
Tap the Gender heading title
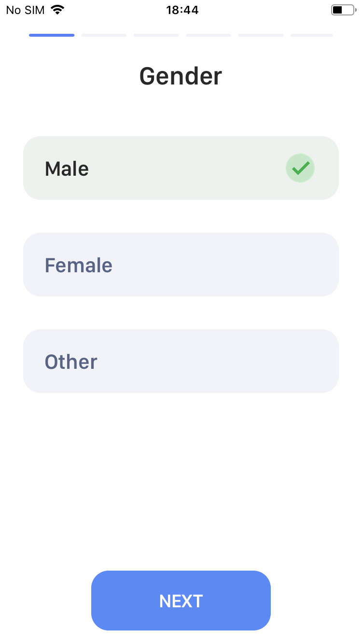tap(181, 76)
